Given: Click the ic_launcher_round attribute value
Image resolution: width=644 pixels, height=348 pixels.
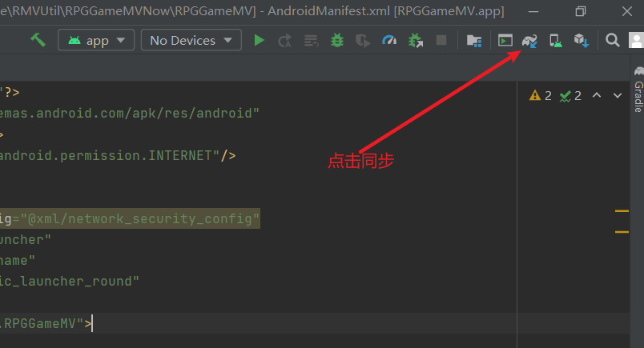Looking at the screenshot, I should 70,282.
